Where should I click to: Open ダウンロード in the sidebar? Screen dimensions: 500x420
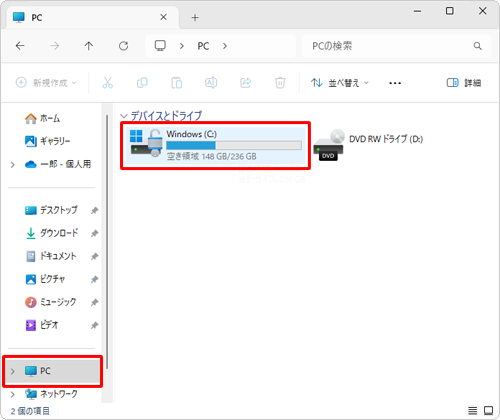pos(52,233)
